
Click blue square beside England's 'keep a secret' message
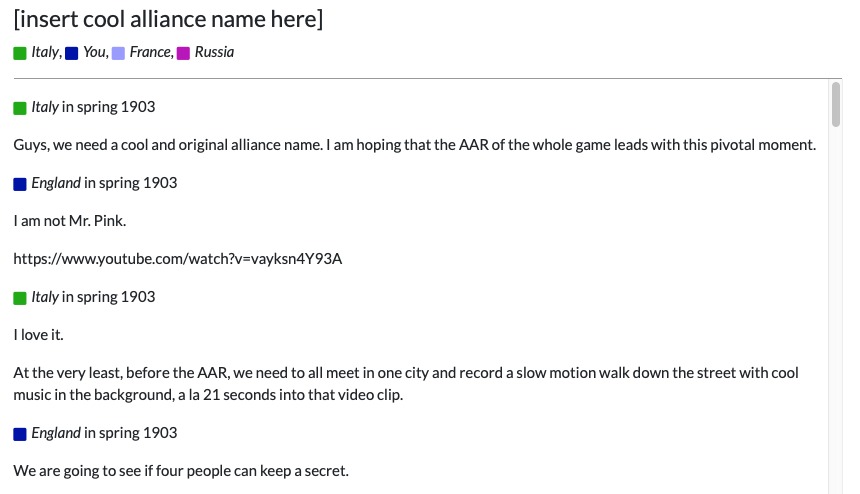[20, 434]
